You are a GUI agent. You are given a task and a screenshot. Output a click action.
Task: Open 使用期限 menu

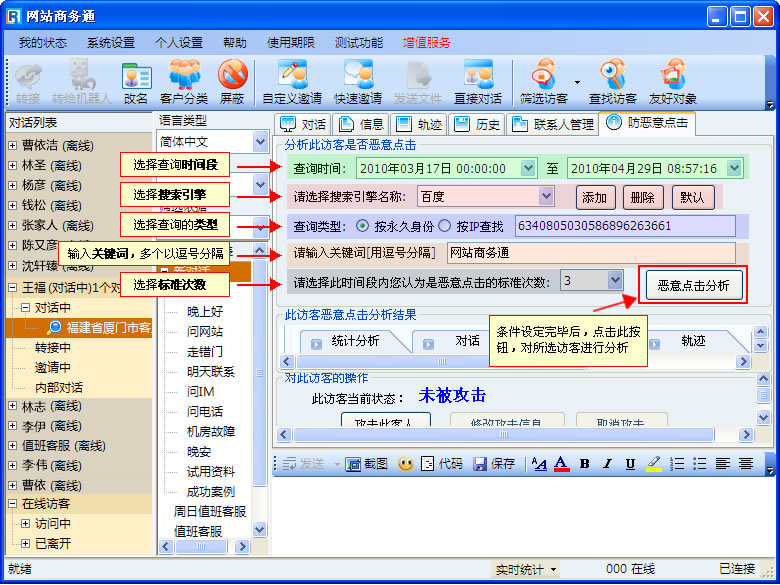(x=291, y=43)
